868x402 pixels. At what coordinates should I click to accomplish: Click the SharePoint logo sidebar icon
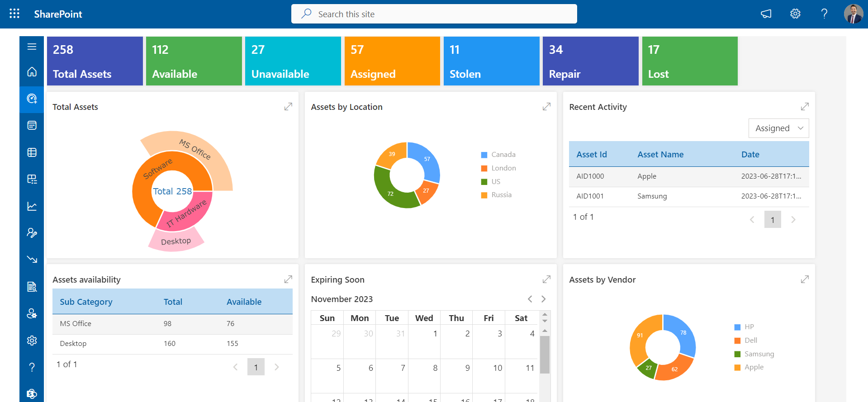[32, 393]
